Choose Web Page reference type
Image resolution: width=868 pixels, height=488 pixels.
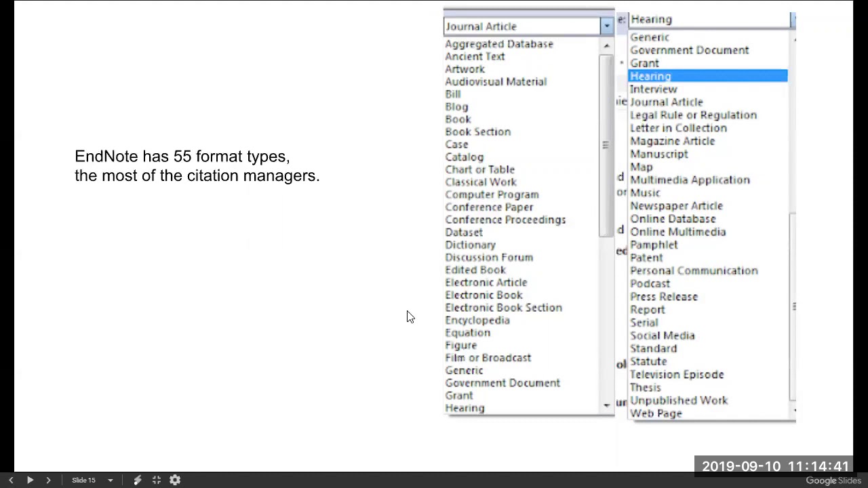[x=656, y=413]
